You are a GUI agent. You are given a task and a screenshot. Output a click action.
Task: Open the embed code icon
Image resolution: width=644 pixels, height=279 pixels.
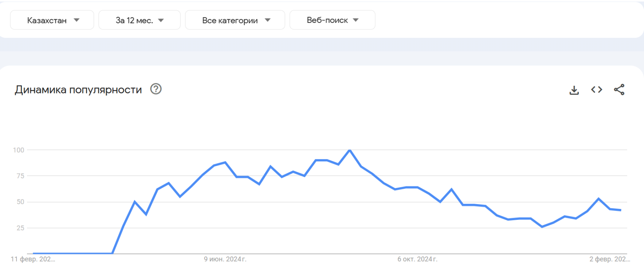(x=597, y=89)
